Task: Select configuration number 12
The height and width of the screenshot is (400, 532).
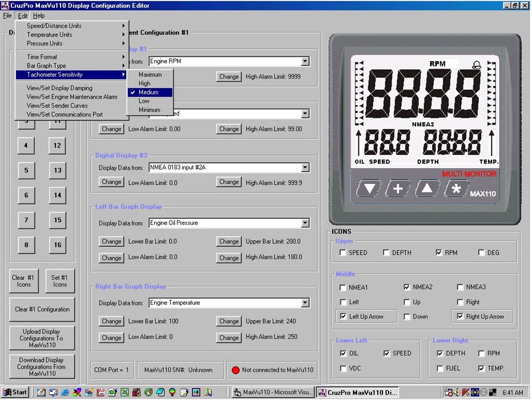Action: point(57,146)
